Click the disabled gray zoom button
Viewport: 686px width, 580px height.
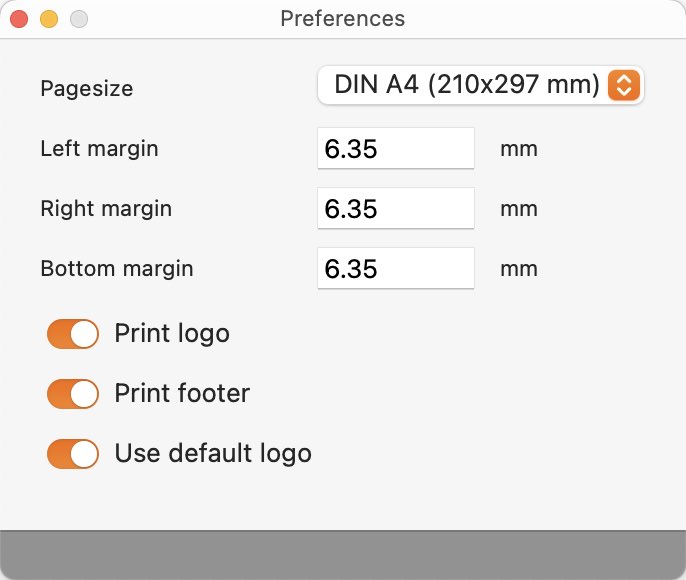[x=79, y=19]
